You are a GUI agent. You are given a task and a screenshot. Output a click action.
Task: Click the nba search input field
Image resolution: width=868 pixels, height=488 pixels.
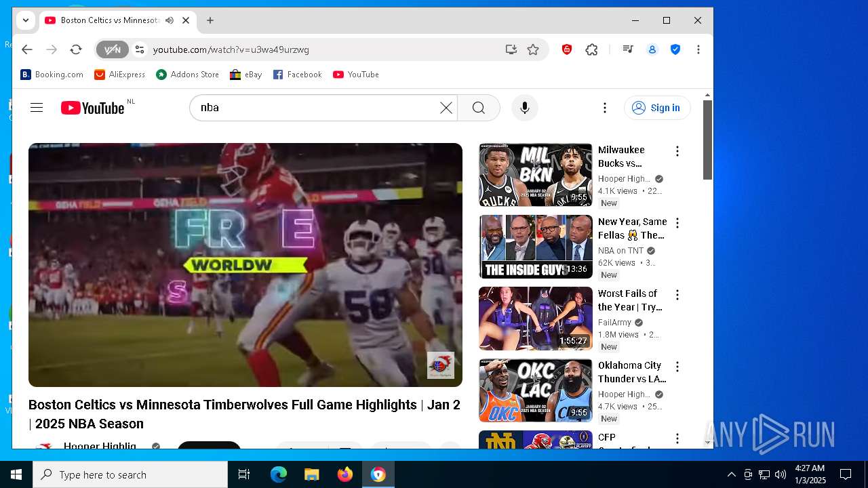(x=319, y=108)
